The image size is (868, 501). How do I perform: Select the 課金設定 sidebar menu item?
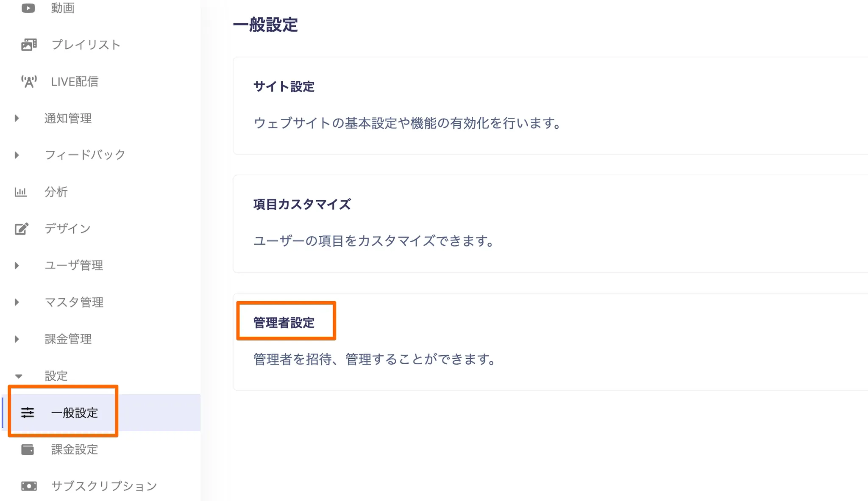[x=75, y=449]
